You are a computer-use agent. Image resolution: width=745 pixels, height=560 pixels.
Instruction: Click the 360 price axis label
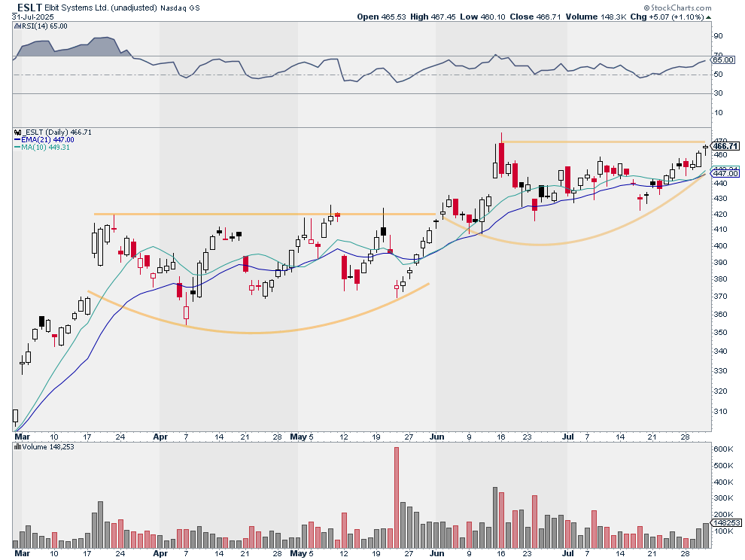pos(720,314)
